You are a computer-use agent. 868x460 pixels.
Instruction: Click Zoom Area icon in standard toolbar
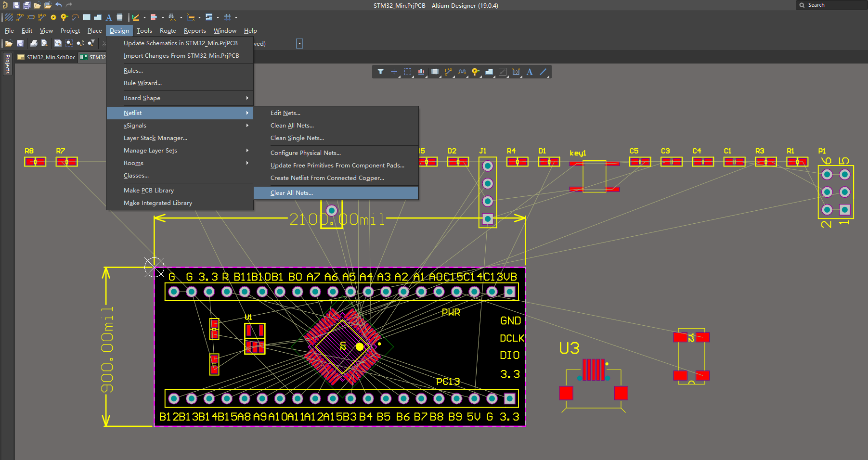click(x=69, y=43)
